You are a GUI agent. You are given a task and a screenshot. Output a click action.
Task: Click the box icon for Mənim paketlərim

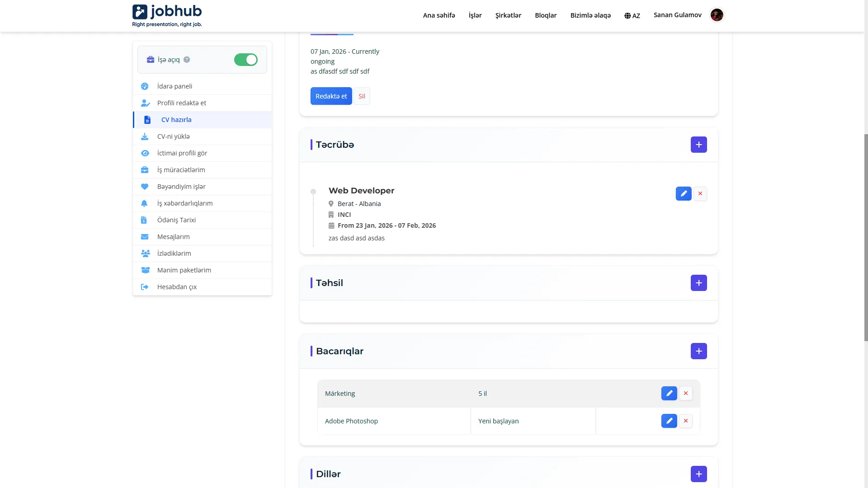(x=145, y=270)
